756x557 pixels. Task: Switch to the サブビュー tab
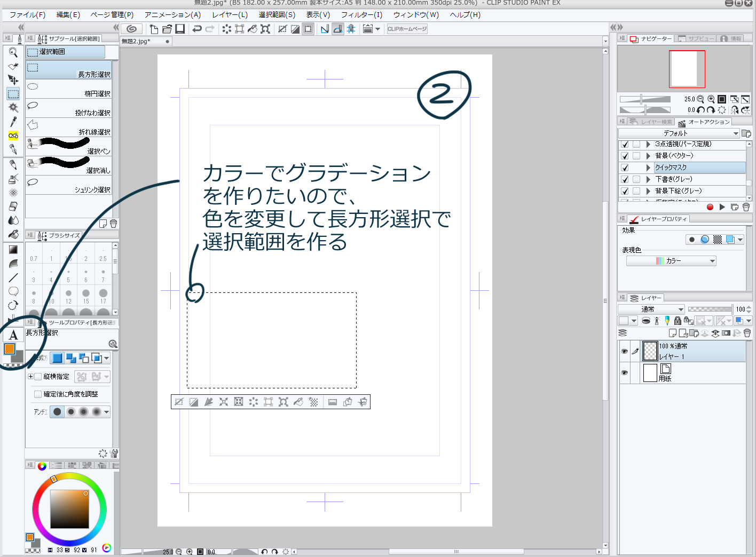695,38
